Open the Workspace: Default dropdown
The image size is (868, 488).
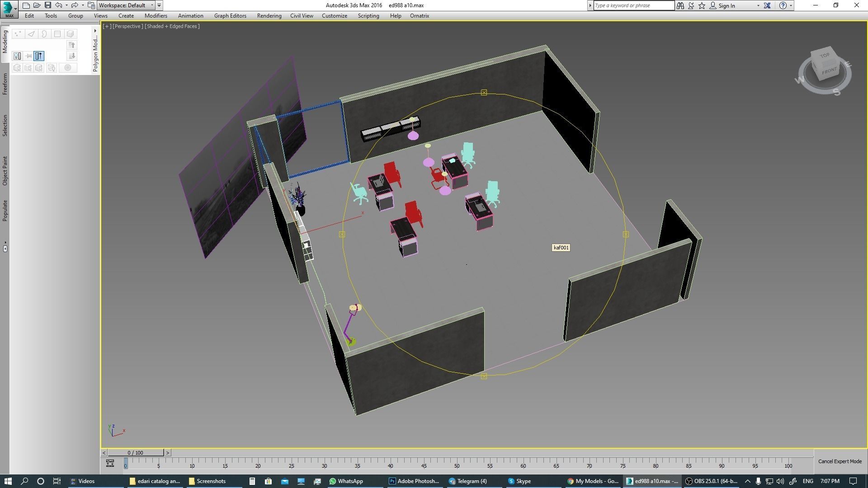click(126, 5)
